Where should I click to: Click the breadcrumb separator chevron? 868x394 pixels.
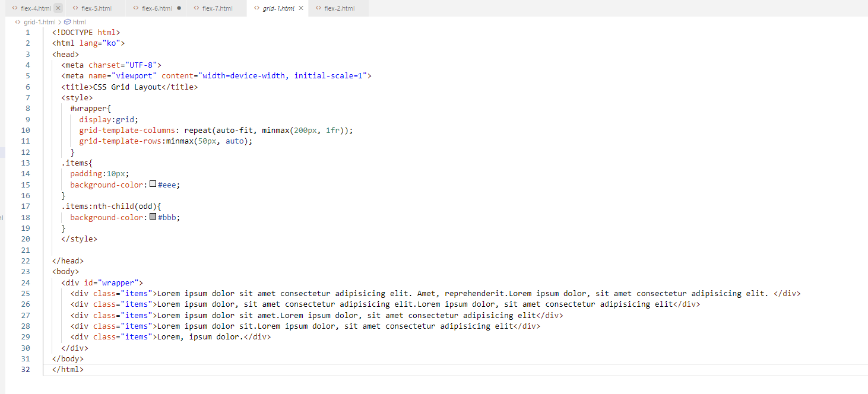tap(60, 22)
